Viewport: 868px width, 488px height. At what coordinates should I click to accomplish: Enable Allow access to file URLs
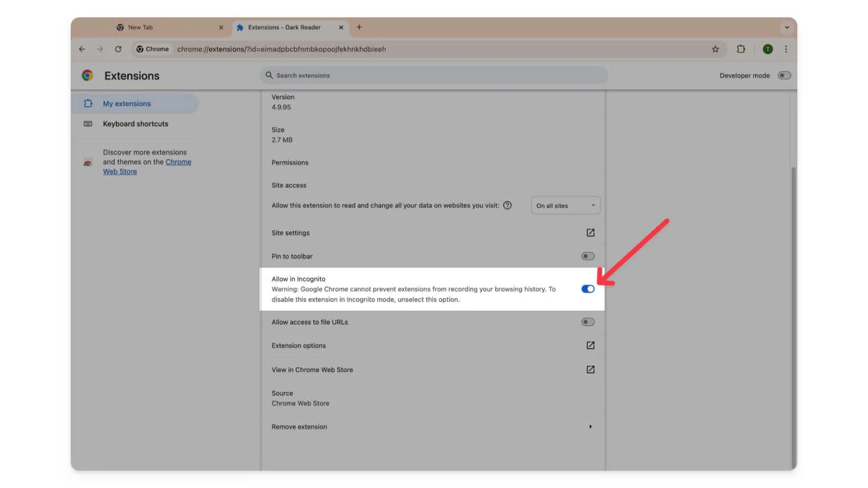point(588,322)
